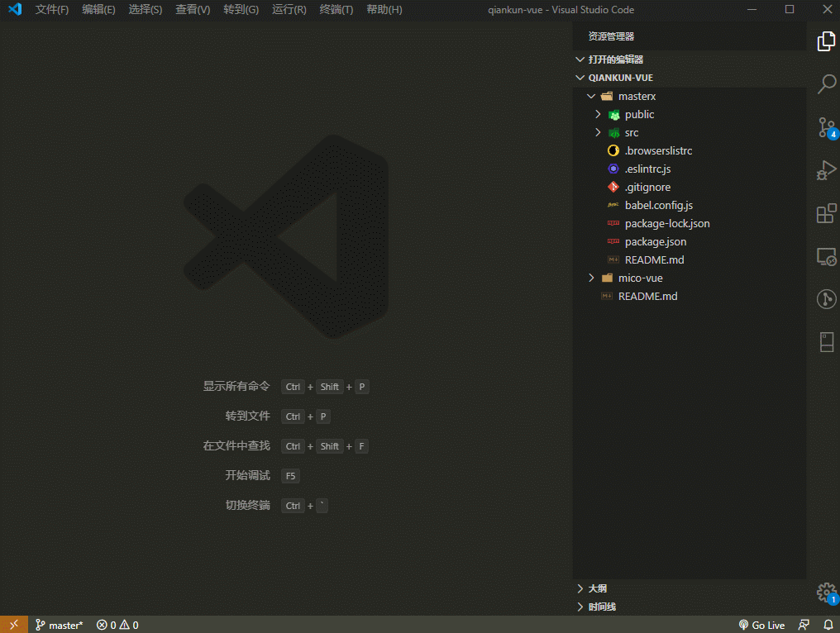Click the 显示所有命令 shortcut hint
Image resolution: width=840 pixels, height=633 pixels.
point(286,387)
